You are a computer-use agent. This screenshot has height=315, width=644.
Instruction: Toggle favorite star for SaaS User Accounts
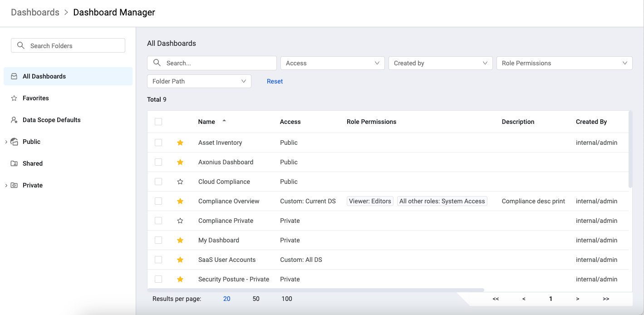180,260
